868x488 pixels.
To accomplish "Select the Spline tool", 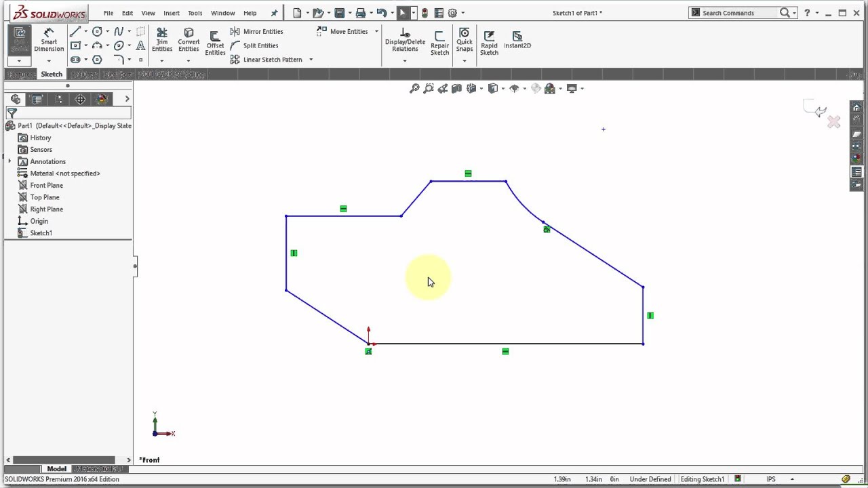I will coord(119,31).
